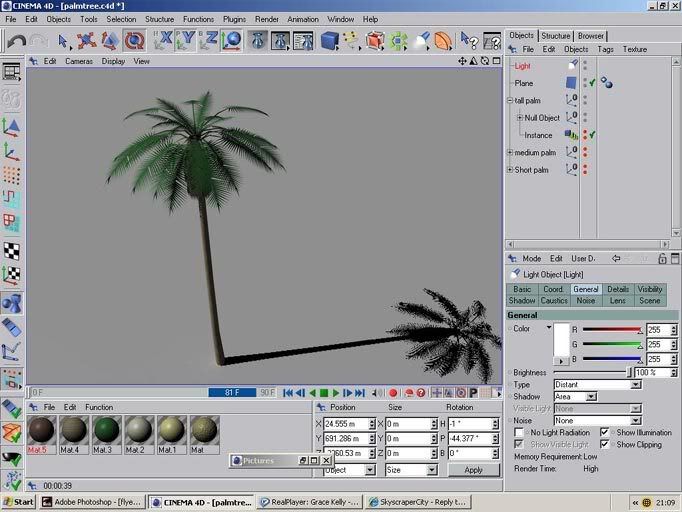Click the Undo arrow in the toolbar
The height and width of the screenshot is (512, 682).
click(x=16, y=41)
